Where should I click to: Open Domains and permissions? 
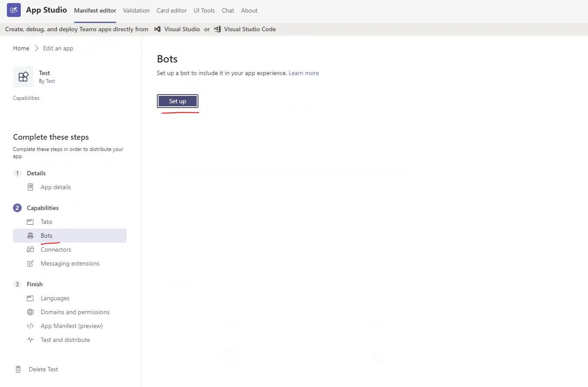(x=70, y=312)
